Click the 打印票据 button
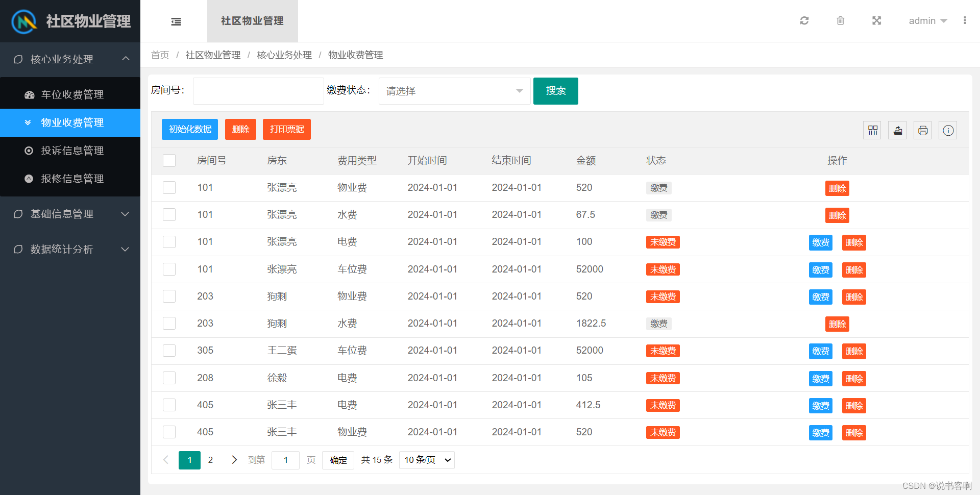 (287, 129)
